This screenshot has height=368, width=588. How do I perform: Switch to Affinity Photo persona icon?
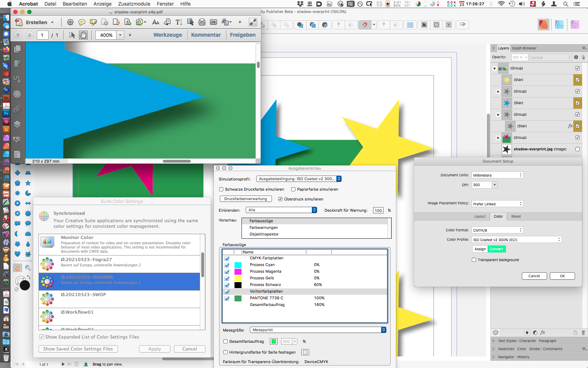click(x=575, y=25)
